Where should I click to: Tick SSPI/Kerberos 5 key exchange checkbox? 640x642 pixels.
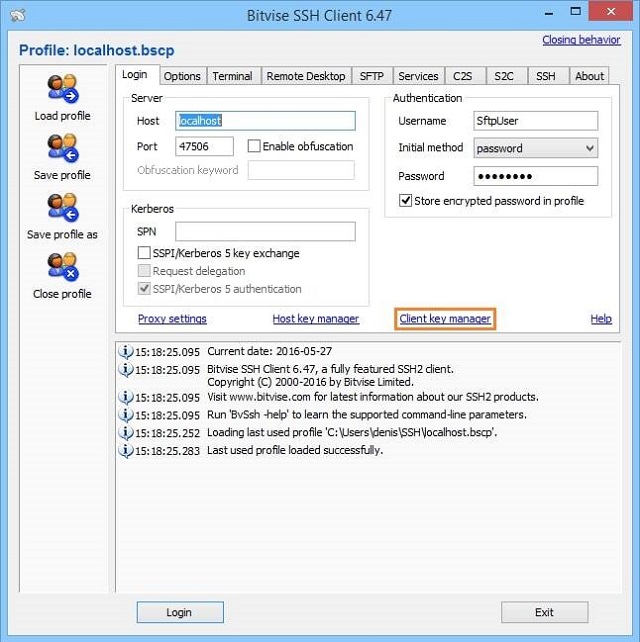coord(144,253)
